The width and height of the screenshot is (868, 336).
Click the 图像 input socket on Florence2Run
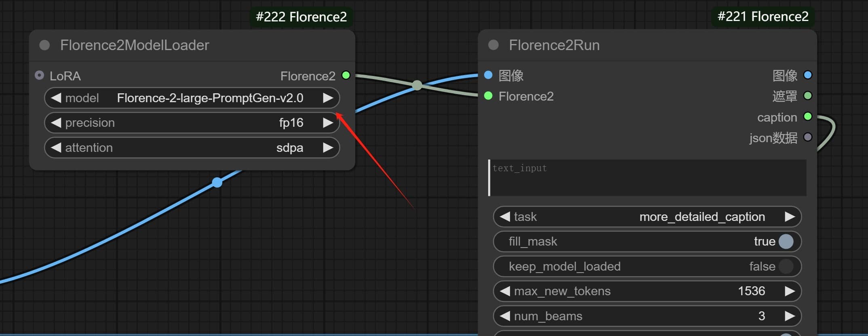pos(488,75)
